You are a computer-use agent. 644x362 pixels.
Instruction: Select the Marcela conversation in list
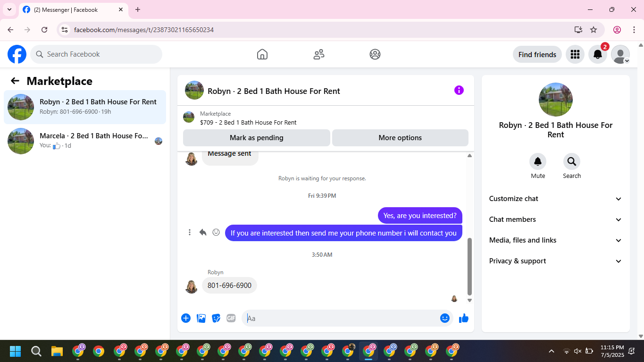click(85, 141)
